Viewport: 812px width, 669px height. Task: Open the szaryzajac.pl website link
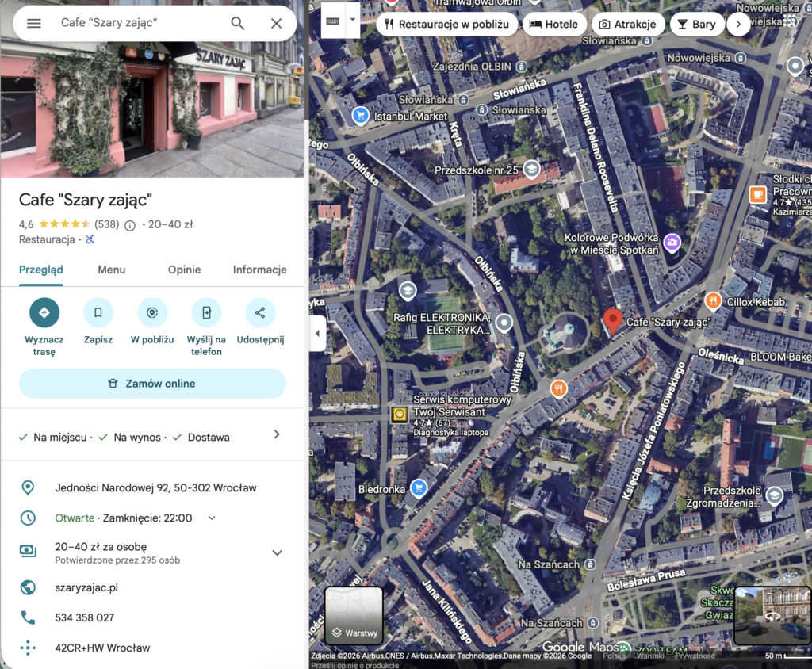[86, 587]
